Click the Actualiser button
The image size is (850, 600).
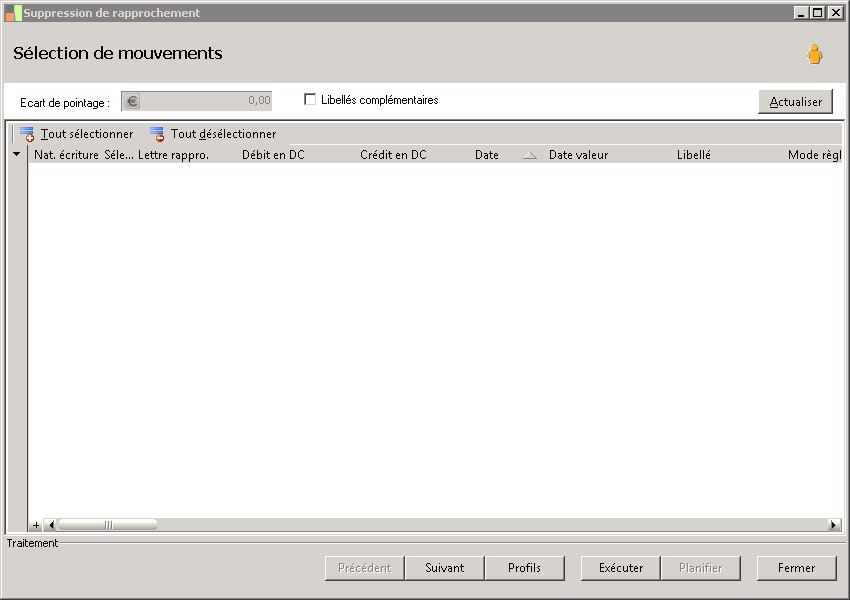795,101
